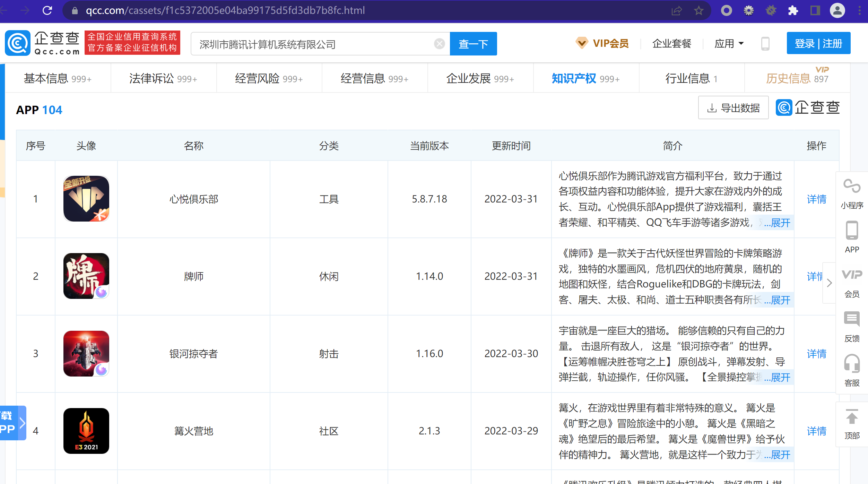Image resolution: width=868 pixels, height=484 pixels.
Task: Expand the download APP banner arrow at left
Action: (x=22, y=423)
